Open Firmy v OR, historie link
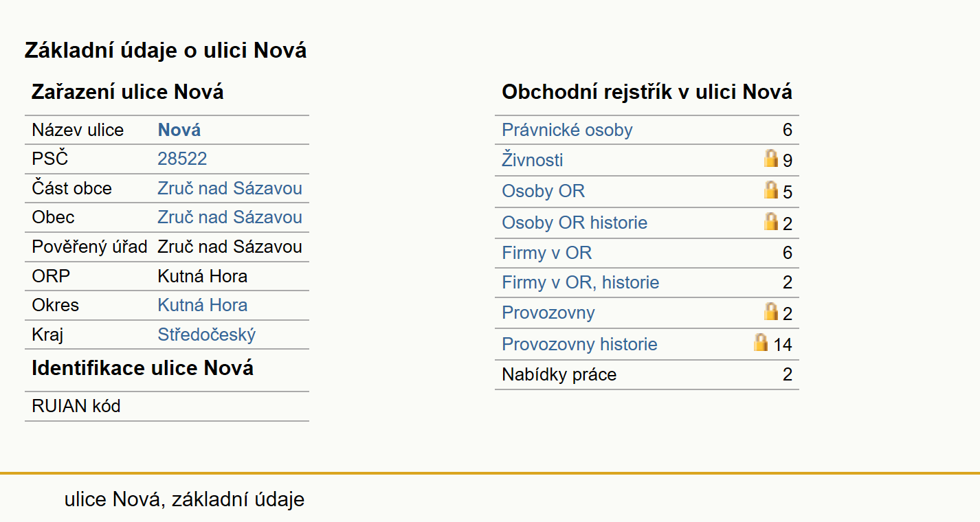This screenshot has height=522, width=980. tap(581, 282)
